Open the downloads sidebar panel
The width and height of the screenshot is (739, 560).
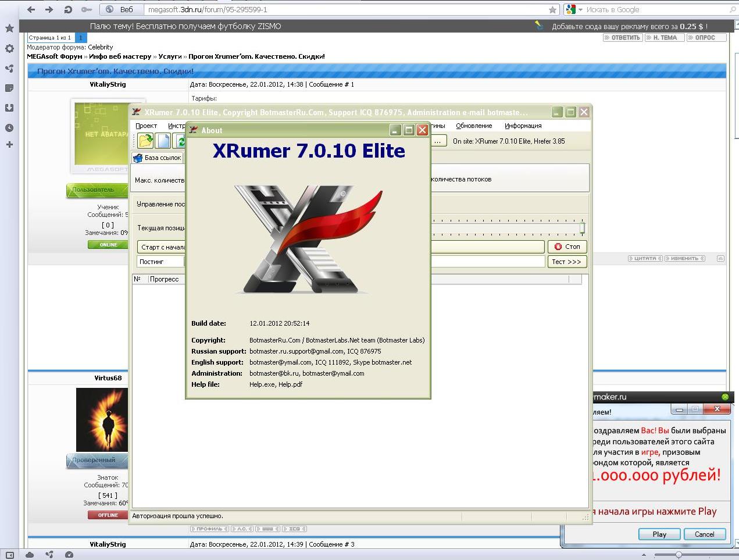coord(9,108)
